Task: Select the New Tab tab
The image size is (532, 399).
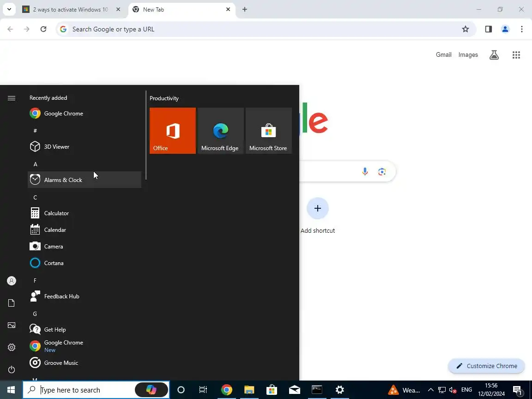Action: click(x=182, y=10)
